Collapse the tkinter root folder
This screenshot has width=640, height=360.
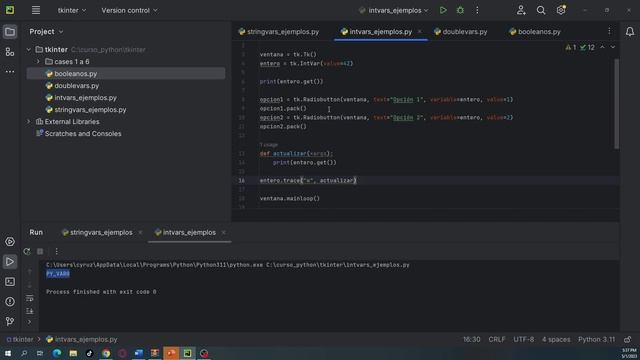tap(29, 49)
